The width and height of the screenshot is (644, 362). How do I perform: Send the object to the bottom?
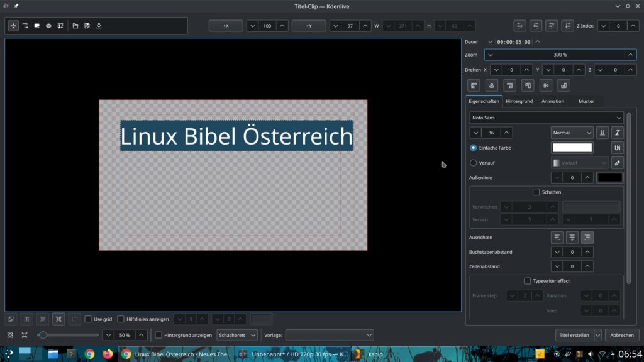click(x=568, y=26)
